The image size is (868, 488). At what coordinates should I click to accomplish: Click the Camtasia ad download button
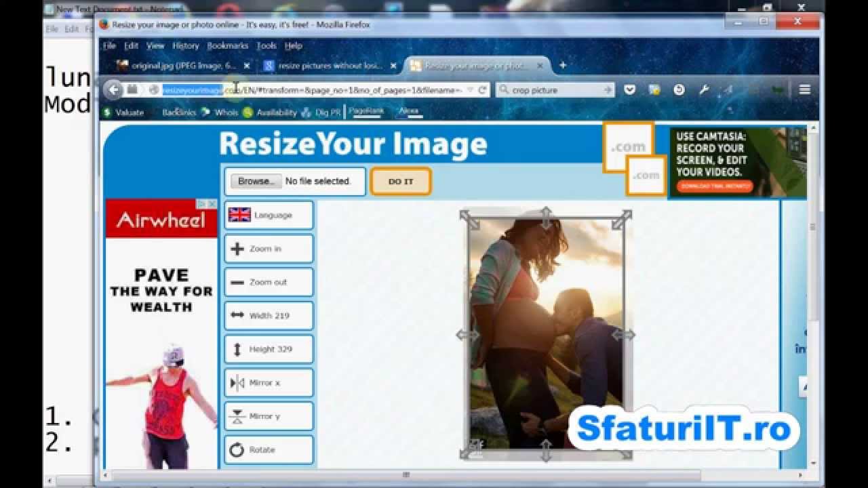click(713, 186)
